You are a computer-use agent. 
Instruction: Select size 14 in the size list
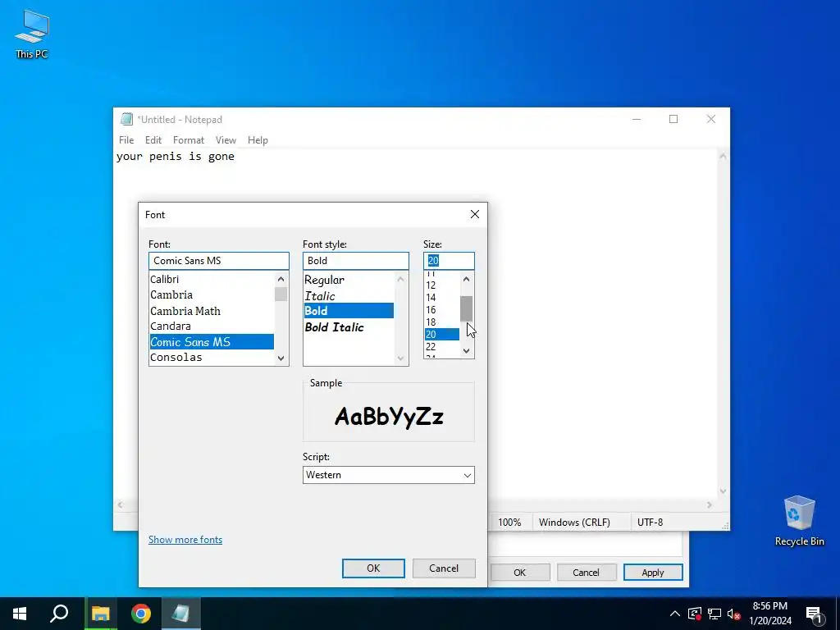(x=442, y=297)
